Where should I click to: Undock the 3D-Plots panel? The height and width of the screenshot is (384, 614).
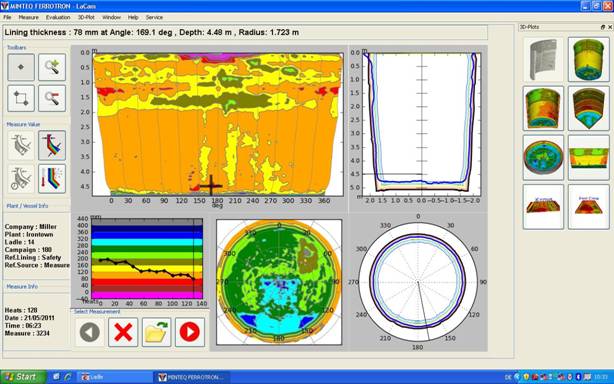(603, 27)
